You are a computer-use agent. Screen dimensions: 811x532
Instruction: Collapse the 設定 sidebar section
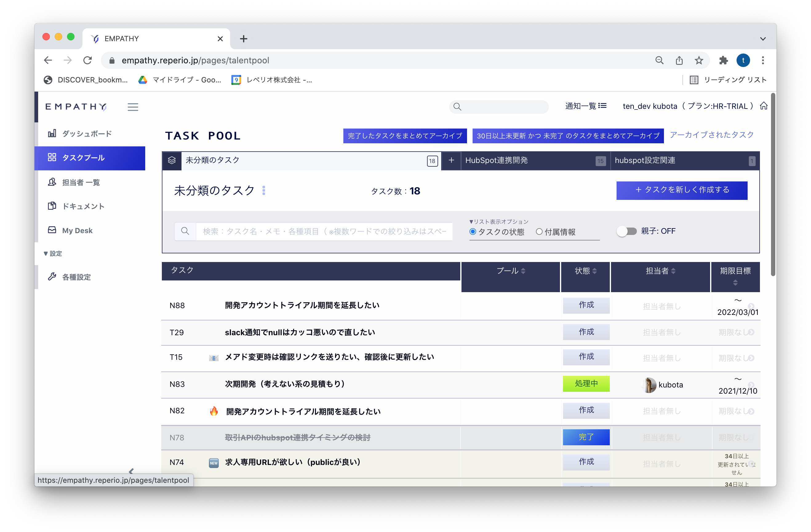coord(53,253)
